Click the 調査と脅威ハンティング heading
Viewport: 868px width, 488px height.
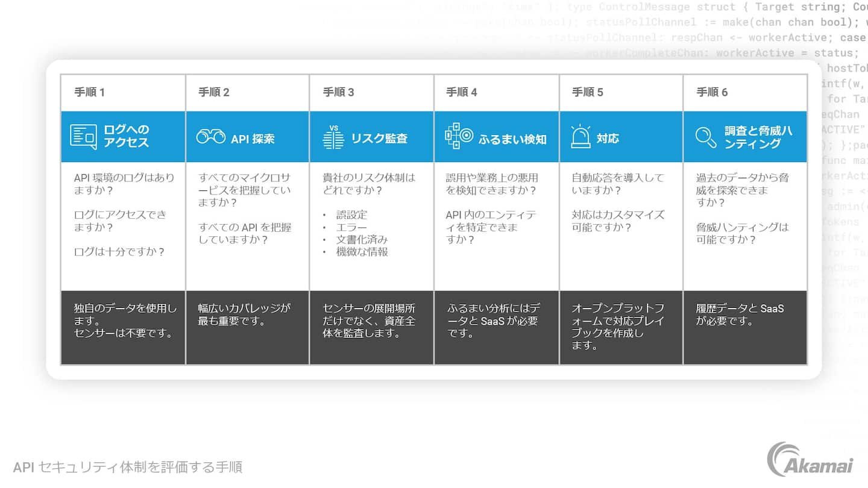coord(758,137)
